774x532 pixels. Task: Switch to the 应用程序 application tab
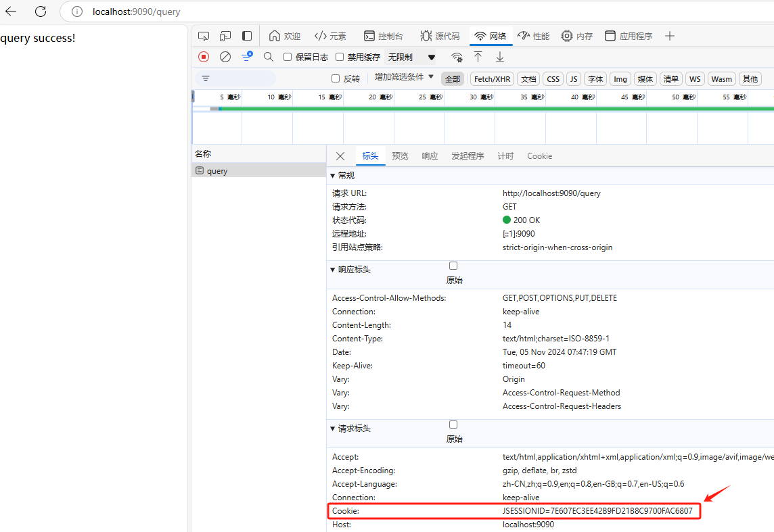click(x=629, y=36)
